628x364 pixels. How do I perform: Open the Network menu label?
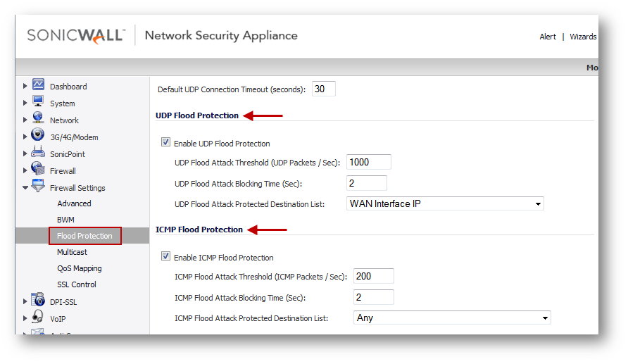pyautogui.click(x=64, y=120)
